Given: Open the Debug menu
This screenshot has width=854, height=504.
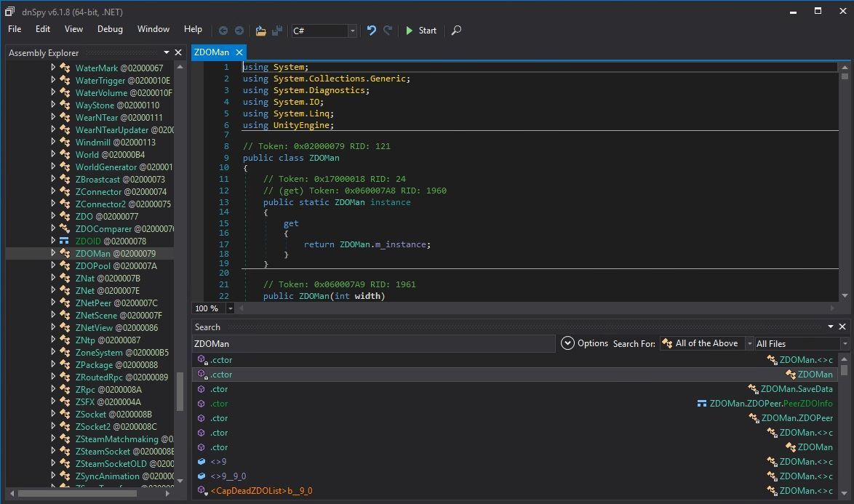Looking at the screenshot, I should 110,29.
